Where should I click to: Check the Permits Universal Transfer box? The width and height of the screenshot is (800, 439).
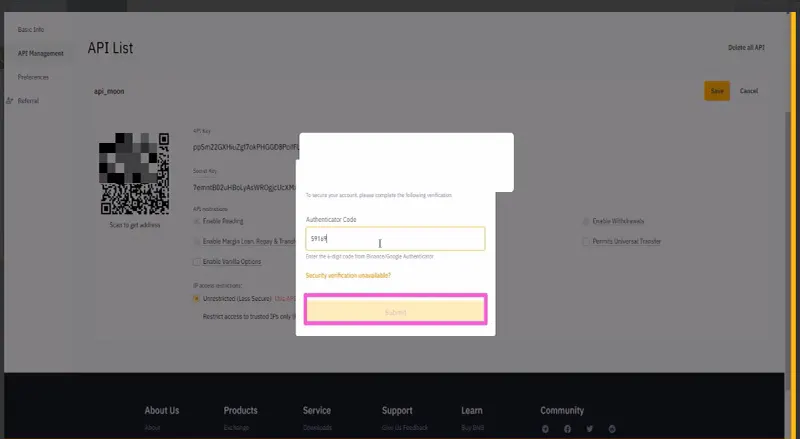click(586, 241)
